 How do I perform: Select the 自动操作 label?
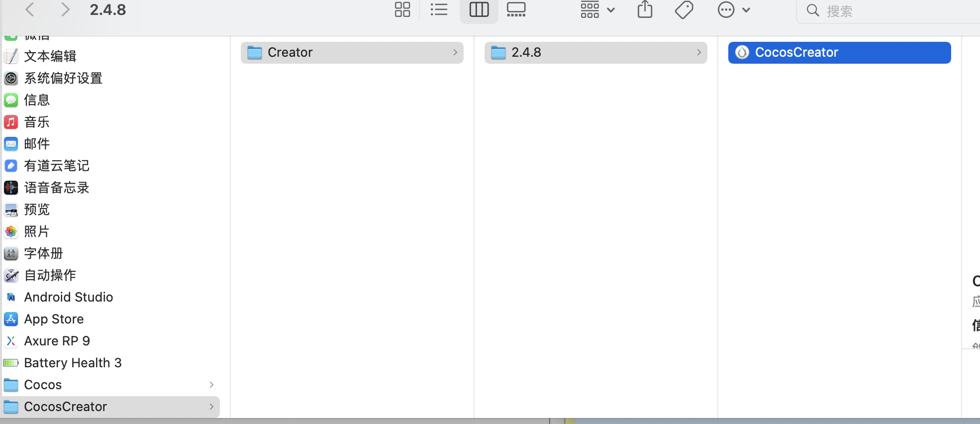click(50, 275)
